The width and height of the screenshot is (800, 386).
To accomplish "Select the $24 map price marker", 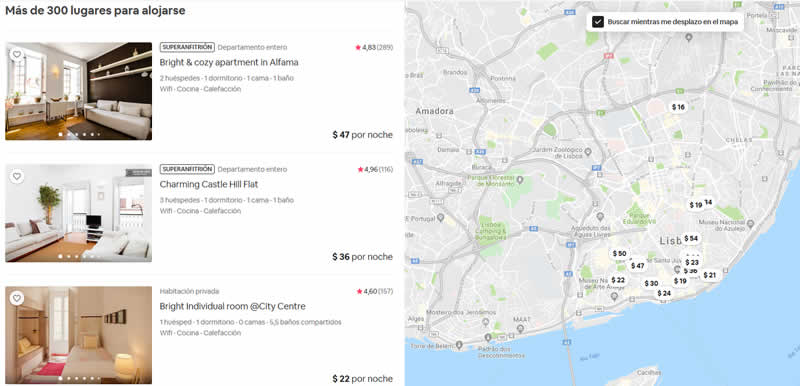I will click(x=664, y=293).
